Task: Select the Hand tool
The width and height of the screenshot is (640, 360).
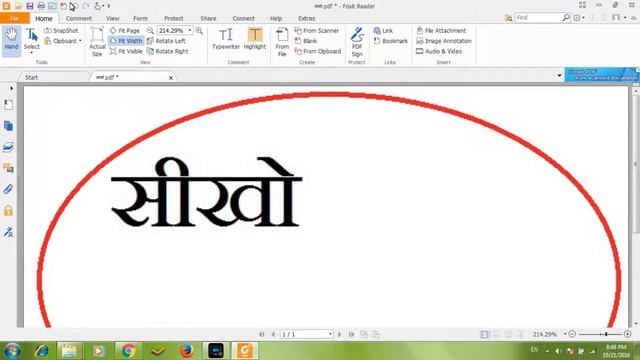Action: tap(11, 40)
